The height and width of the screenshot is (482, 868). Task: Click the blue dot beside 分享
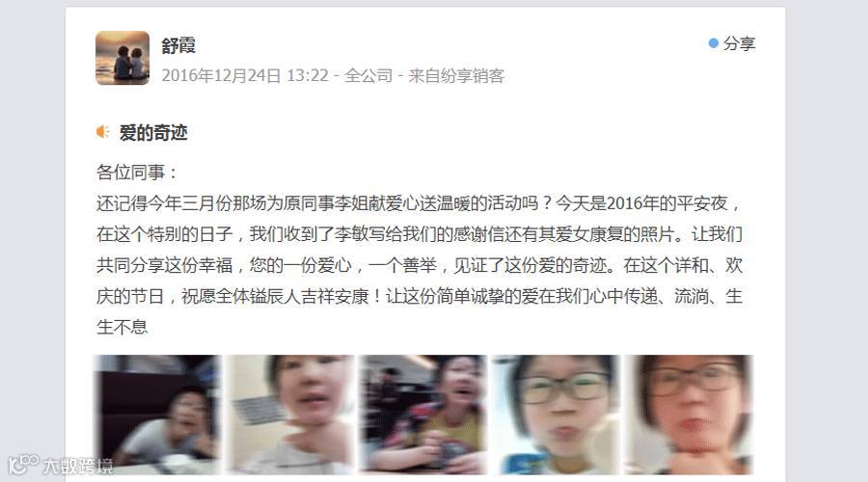pyautogui.click(x=714, y=43)
